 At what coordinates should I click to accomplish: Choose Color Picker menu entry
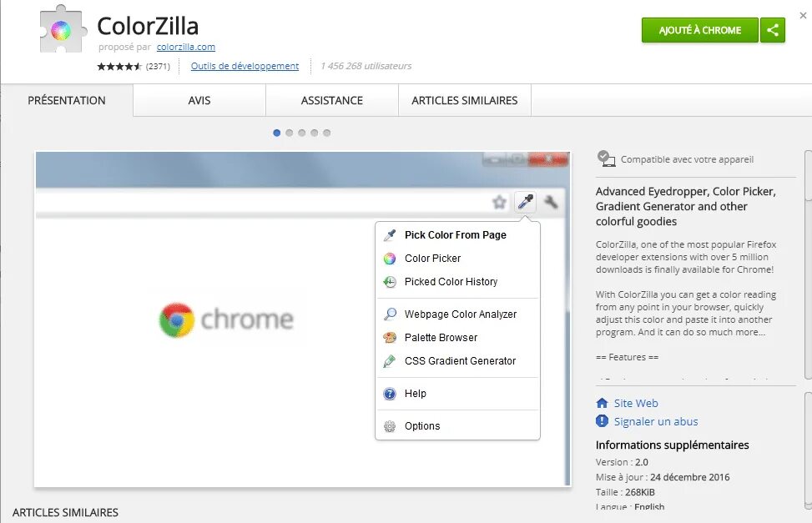click(x=458, y=259)
